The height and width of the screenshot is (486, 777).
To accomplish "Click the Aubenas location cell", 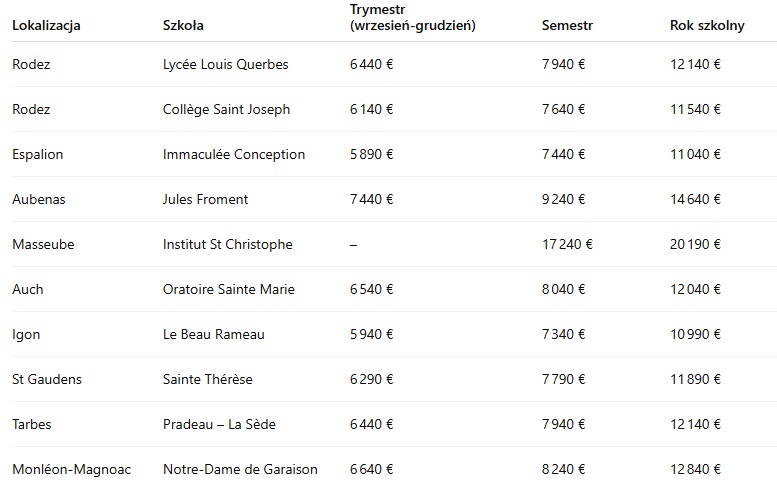I will pyautogui.click(x=39, y=200).
